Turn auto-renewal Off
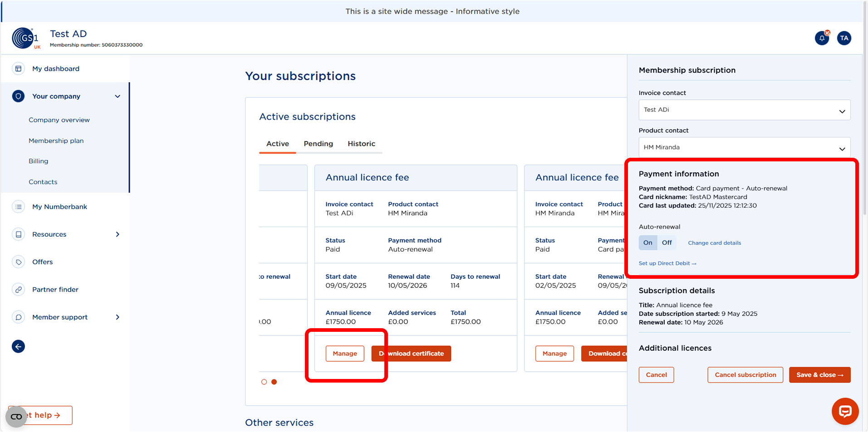The height and width of the screenshot is (432, 868). [x=667, y=243]
